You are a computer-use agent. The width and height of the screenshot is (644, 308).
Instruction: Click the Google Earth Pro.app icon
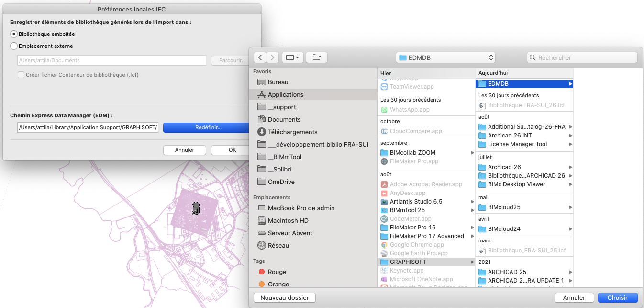[384, 253]
